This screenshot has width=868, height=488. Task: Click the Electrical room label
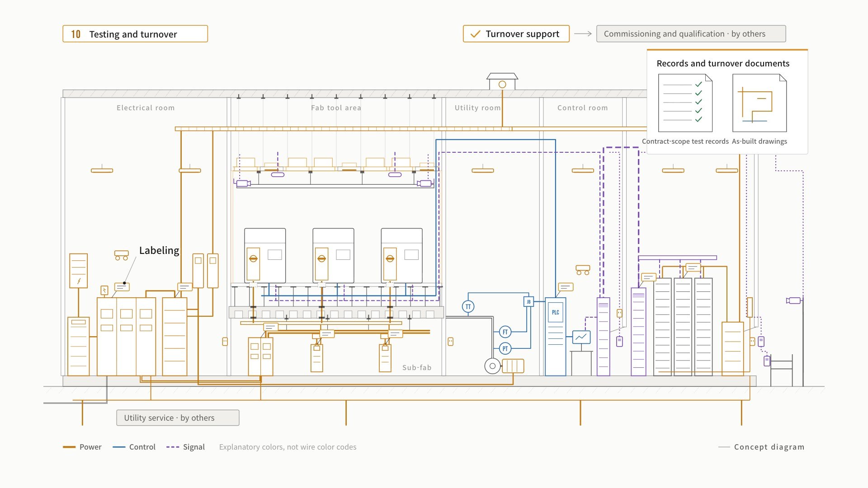coord(146,108)
